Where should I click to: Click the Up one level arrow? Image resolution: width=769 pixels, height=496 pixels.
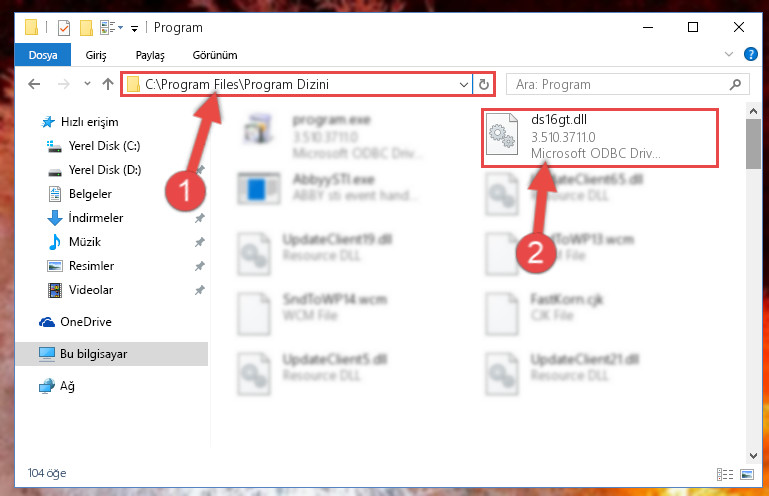108,84
